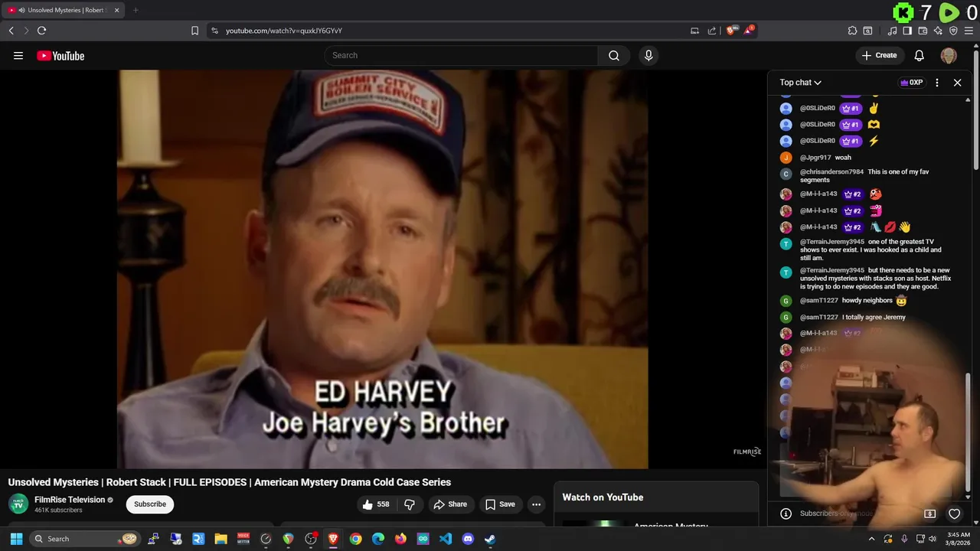Show hidden system tray icons

point(871,539)
